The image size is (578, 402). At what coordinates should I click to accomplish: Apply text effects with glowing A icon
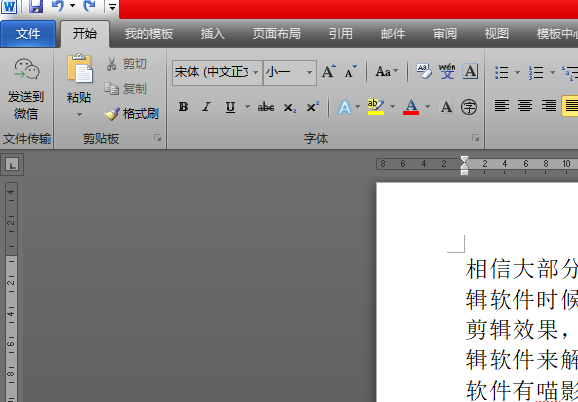click(x=345, y=107)
